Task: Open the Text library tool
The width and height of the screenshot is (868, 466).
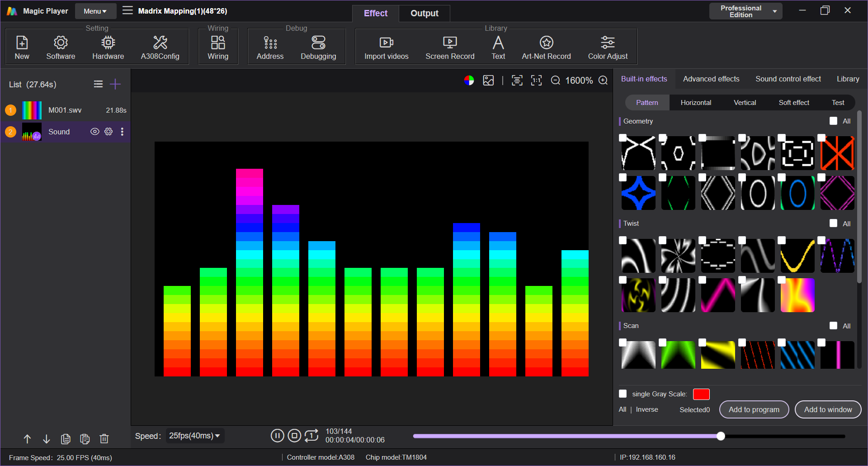Action: tap(498, 48)
